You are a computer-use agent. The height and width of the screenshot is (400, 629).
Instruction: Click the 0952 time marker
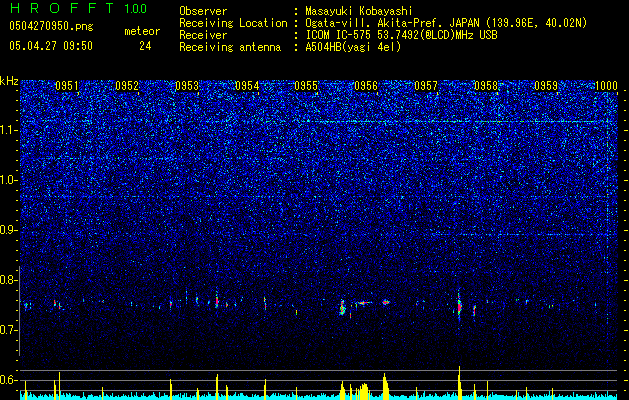pyautogui.click(x=127, y=86)
